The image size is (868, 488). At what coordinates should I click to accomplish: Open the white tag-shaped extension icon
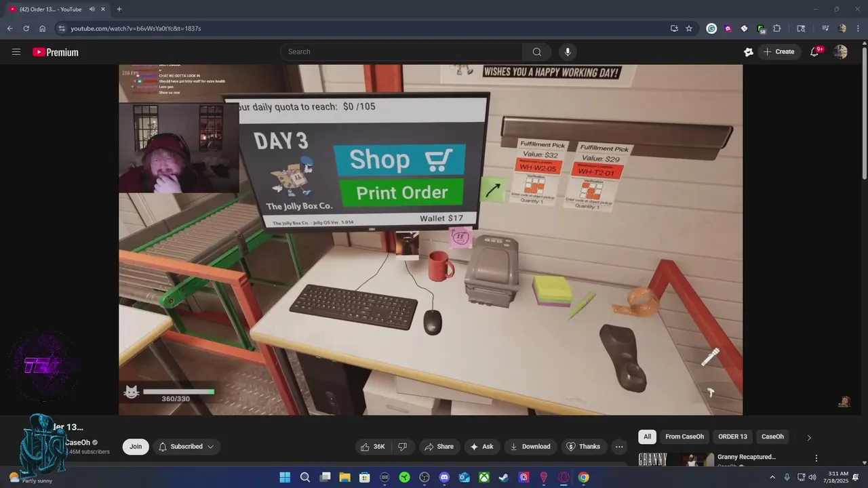744,28
